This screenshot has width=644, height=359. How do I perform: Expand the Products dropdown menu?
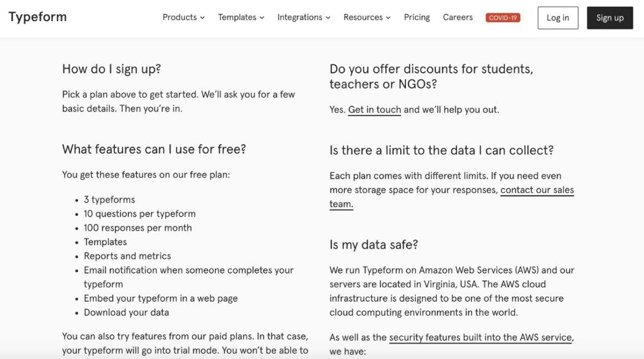click(183, 17)
